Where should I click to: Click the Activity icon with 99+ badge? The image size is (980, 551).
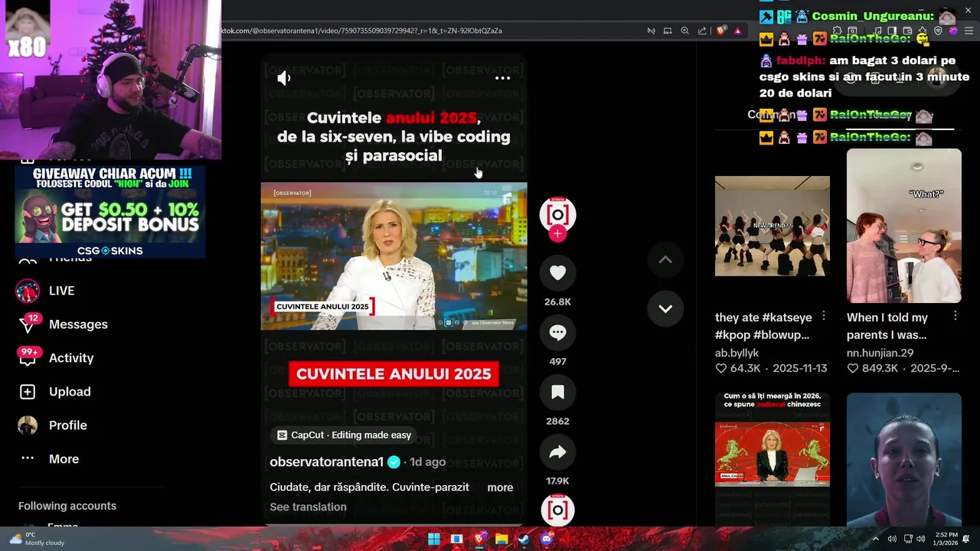point(28,357)
